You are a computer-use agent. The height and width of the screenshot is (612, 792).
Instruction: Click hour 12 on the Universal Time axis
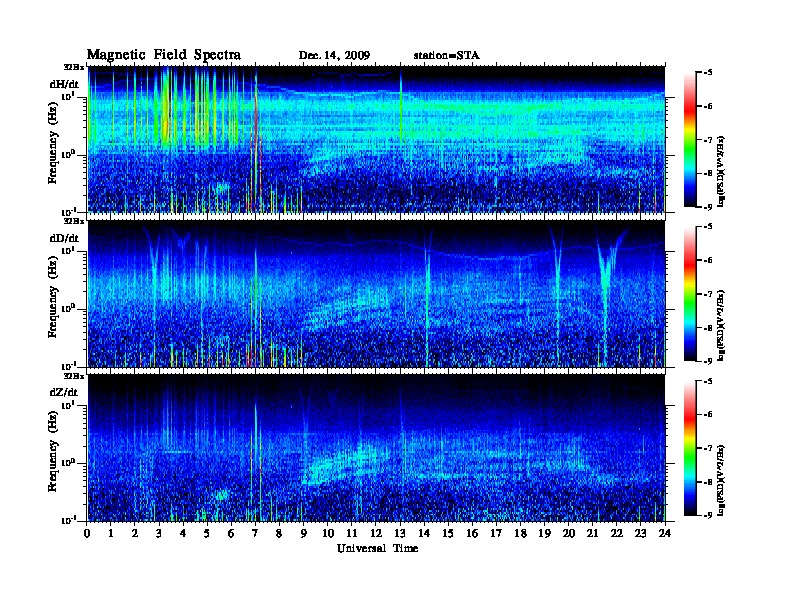point(376,533)
